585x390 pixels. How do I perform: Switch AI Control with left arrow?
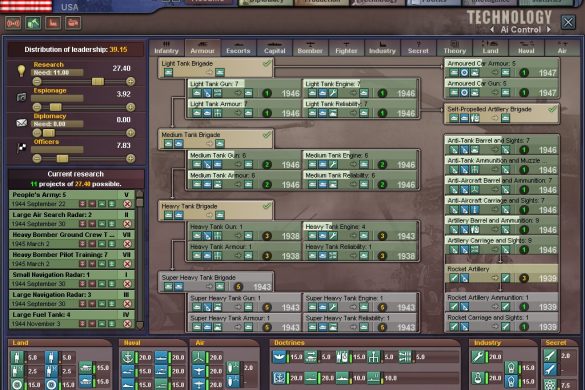(x=492, y=29)
